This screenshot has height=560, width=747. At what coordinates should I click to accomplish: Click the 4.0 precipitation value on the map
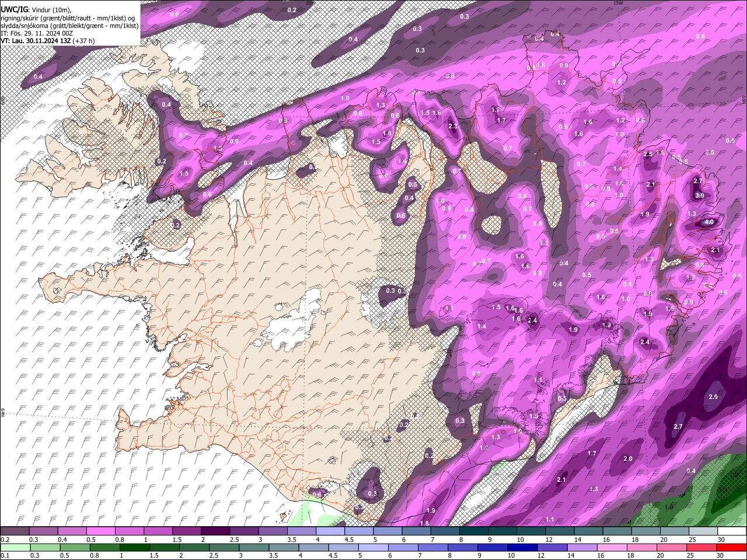pyautogui.click(x=709, y=222)
